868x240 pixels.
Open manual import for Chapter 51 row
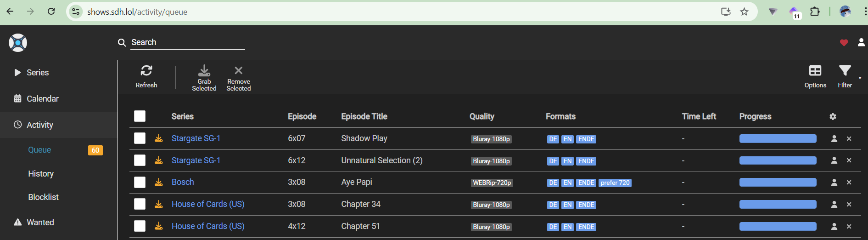coord(834,226)
